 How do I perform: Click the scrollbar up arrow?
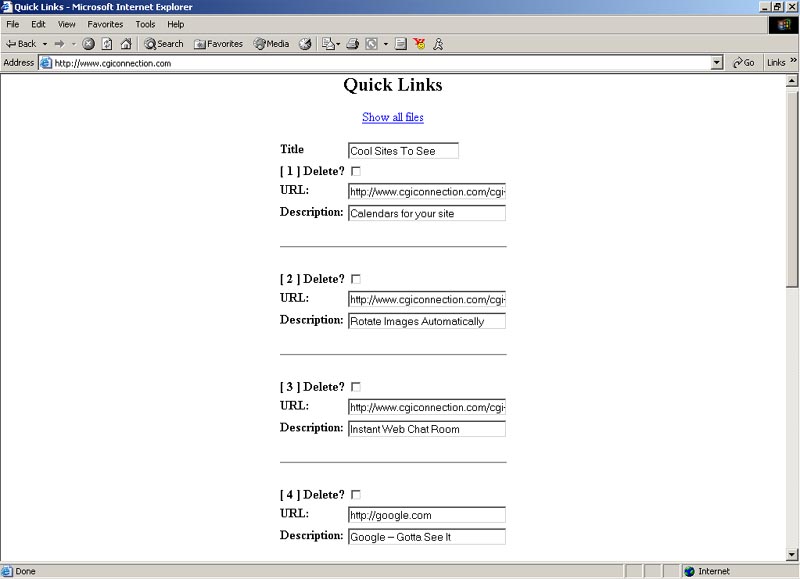pyautogui.click(x=791, y=81)
